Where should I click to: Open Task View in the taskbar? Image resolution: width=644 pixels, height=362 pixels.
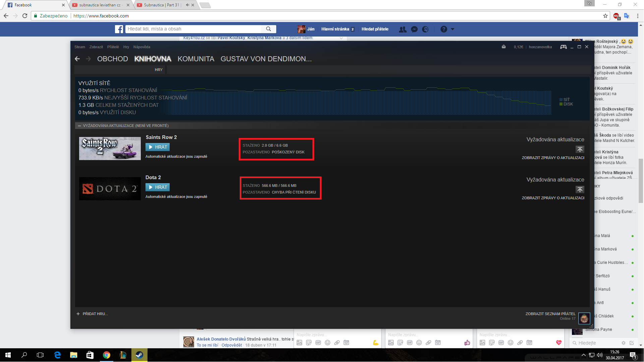[x=40, y=355]
